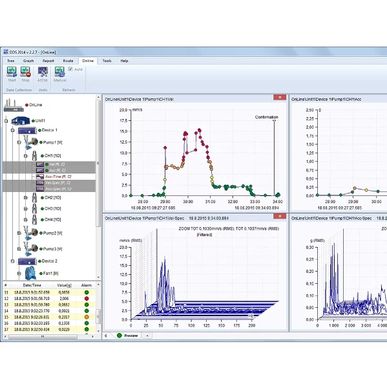
Task: Expand the CH2 tree node
Action: pyautogui.click(x=26, y=198)
